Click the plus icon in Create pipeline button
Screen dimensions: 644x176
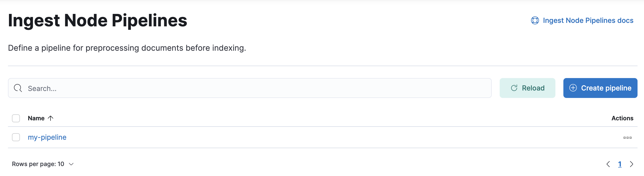573,88
